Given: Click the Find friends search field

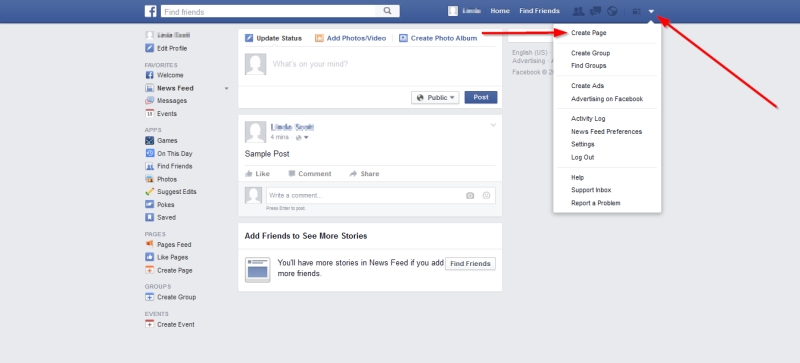Looking at the screenshot, I should pos(268,11).
